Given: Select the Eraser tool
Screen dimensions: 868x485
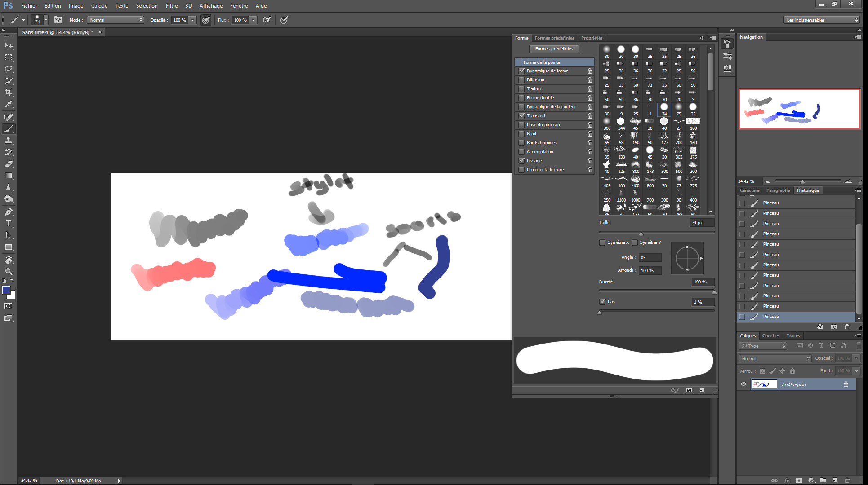Looking at the screenshot, I should pyautogui.click(x=9, y=164).
